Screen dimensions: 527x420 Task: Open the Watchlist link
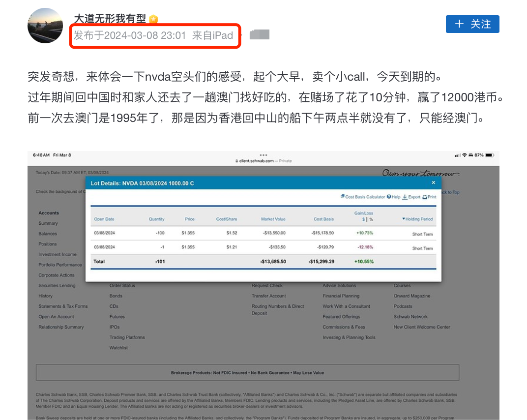[118, 348]
